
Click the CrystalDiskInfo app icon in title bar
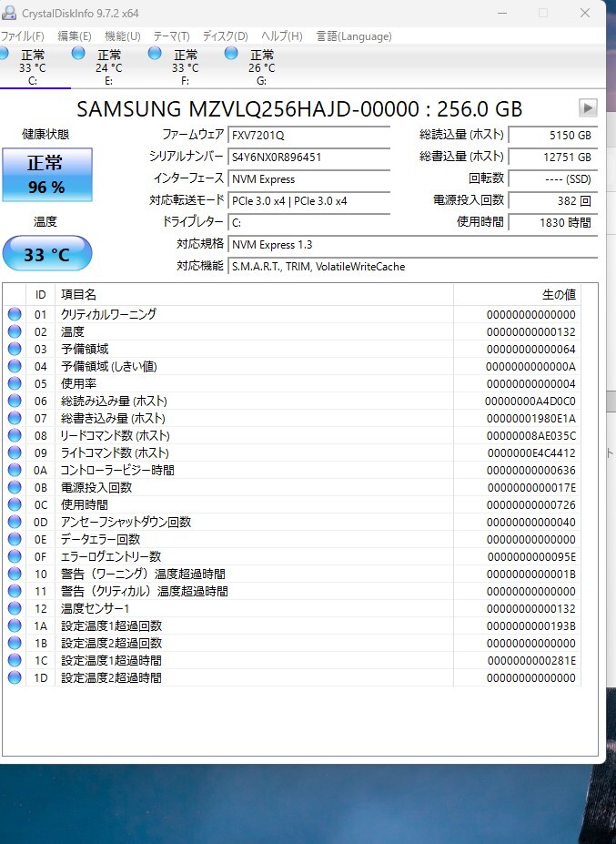point(9,12)
